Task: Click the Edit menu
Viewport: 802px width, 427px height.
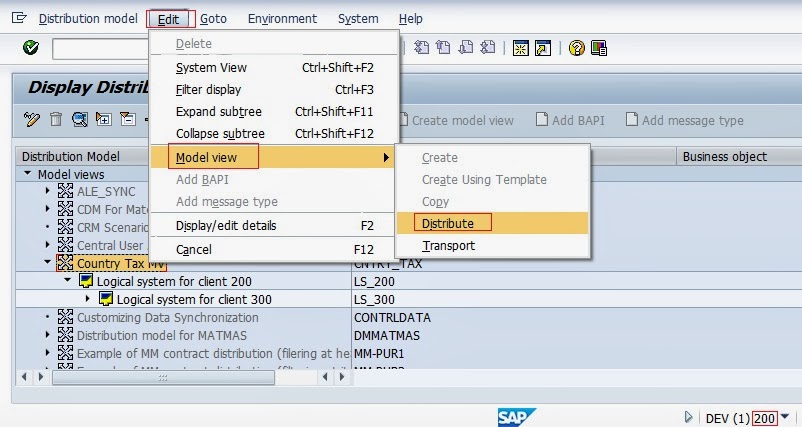Action: click(168, 19)
